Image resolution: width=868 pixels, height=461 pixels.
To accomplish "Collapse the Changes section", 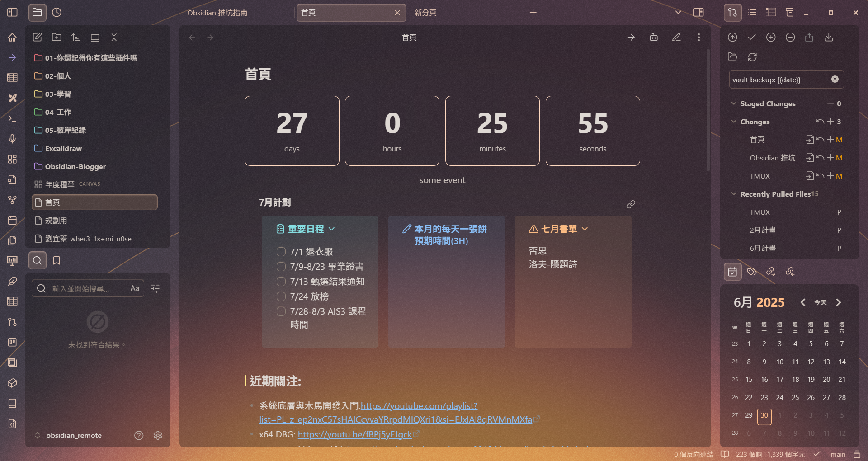I will 734,122.
